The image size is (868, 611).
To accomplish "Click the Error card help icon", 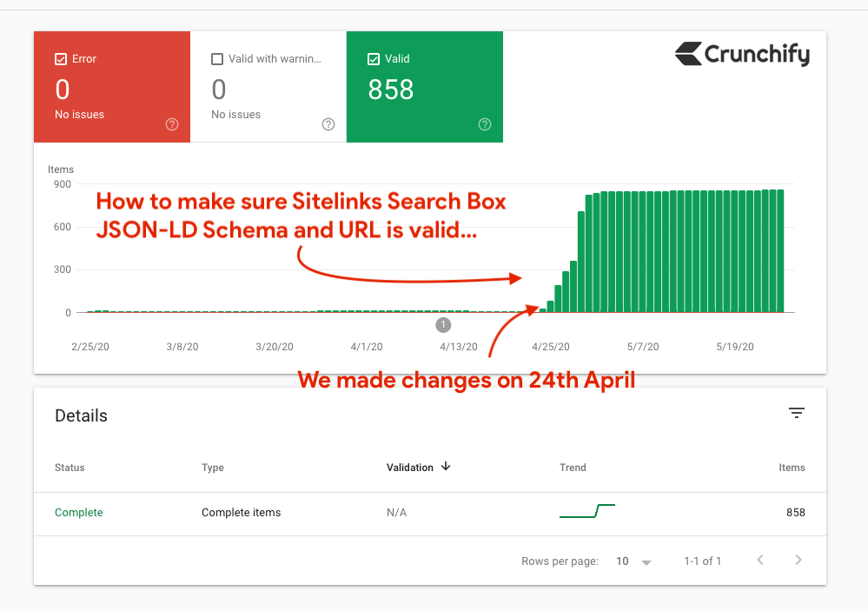I will pyautogui.click(x=171, y=124).
